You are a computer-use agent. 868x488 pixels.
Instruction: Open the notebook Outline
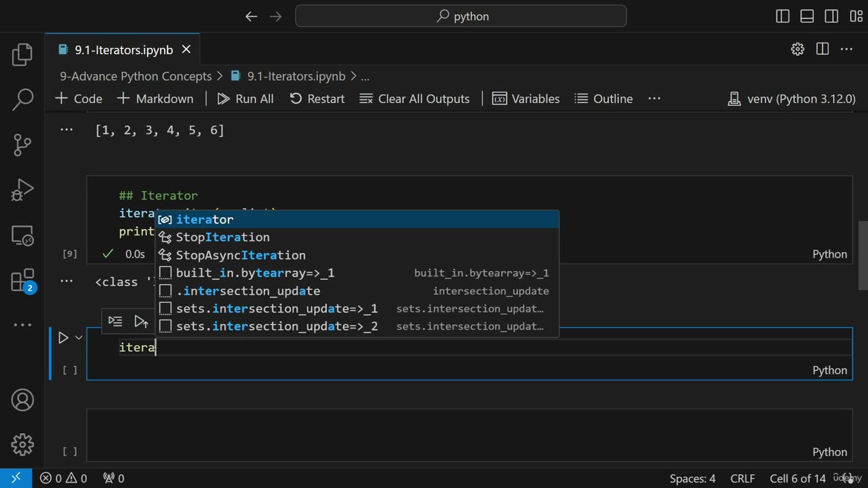pos(604,98)
